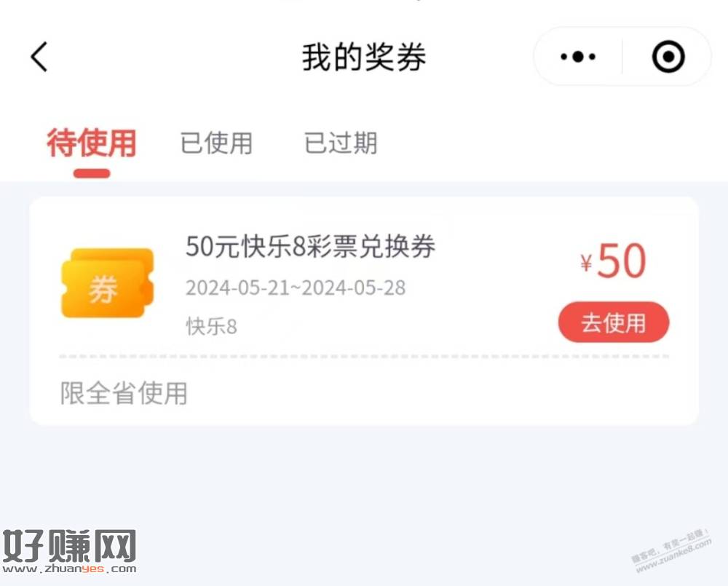Viewport: 728px width, 586px height.
Task: Tap the red 去使用 button
Action: [x=613, y=322]
